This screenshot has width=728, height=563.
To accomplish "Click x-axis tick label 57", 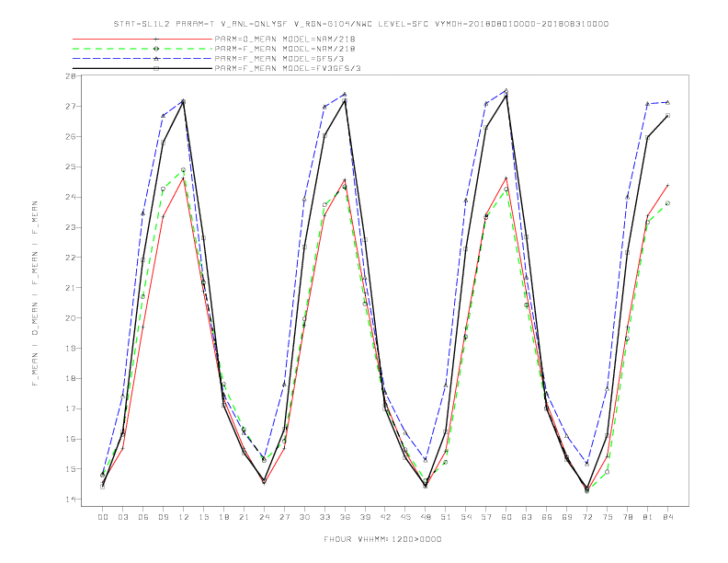I will pos(486,517).
